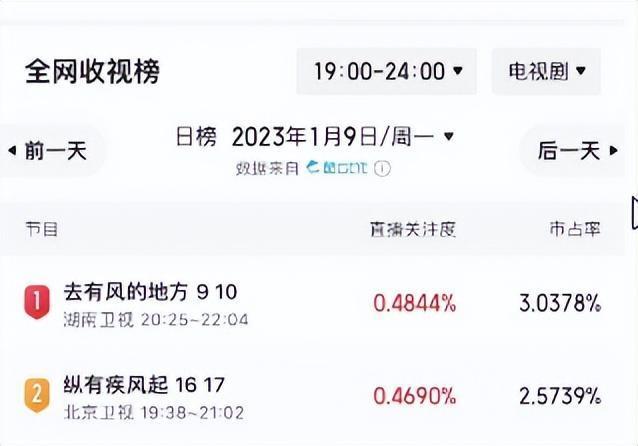Open the 电视剧 category dropdown
The height and width of the screenshot is (446, 638).
[x=546, y=72]
